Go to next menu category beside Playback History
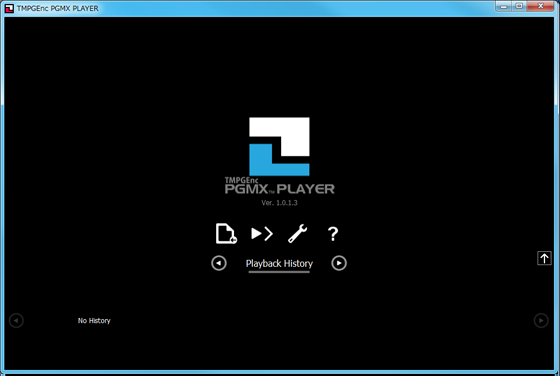 click(x=339, y=263)
